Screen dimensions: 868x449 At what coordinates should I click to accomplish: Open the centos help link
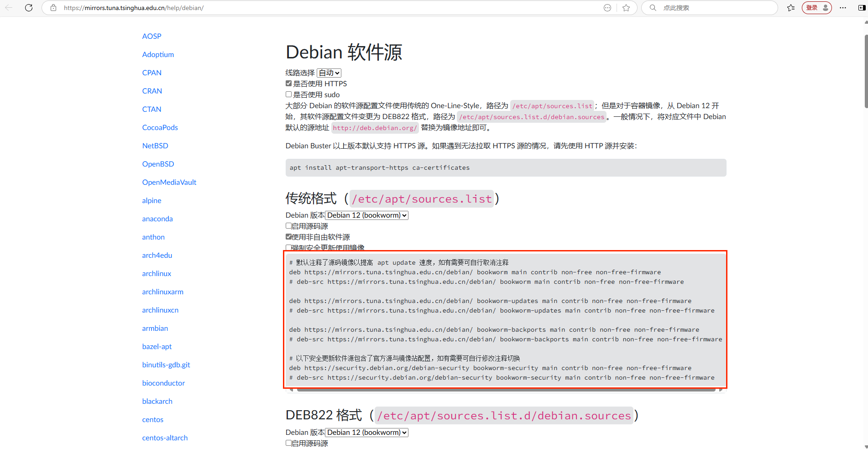[152, 419]
